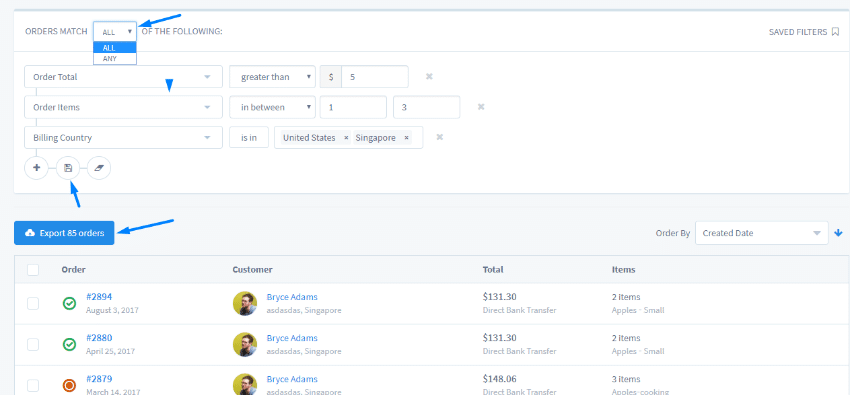850x395 pixels.
Task: Open Bryce Adams link on order #2894
Action: click(x=292, y=296)
